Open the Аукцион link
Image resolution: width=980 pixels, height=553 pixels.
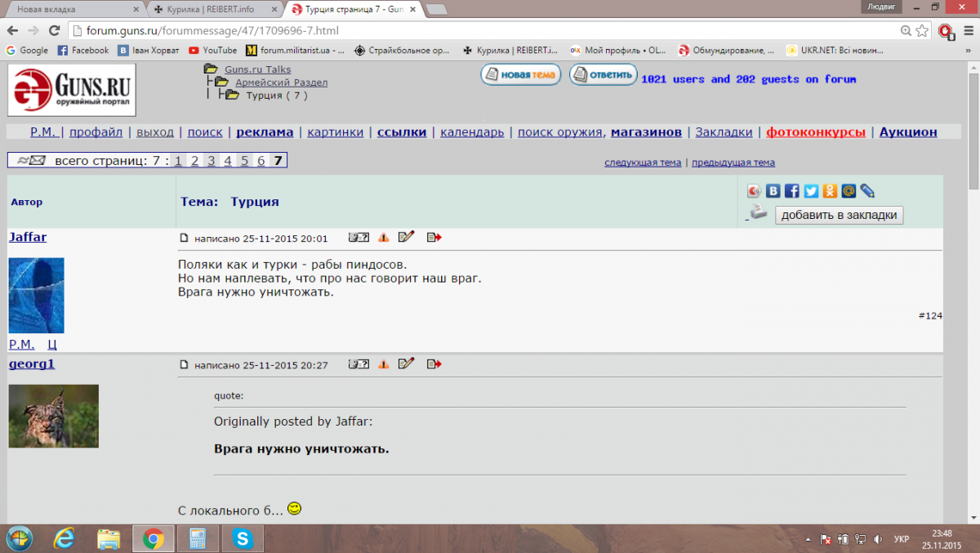908,132
